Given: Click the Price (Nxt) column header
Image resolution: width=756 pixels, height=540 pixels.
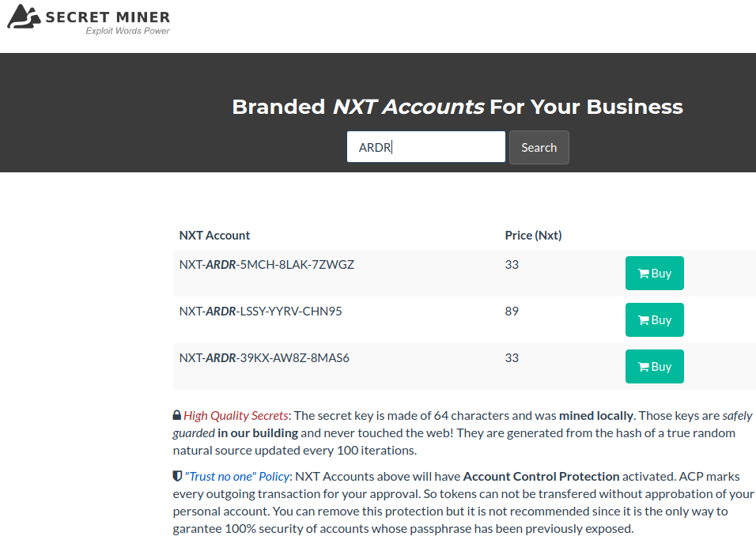Looking at the screenshot, I should click(533, 236).
